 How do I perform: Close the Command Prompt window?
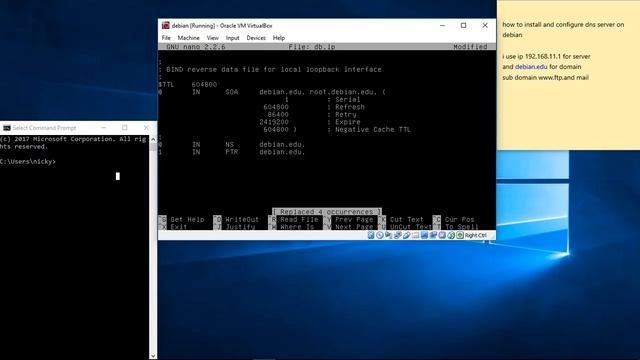tap(146, 128)
